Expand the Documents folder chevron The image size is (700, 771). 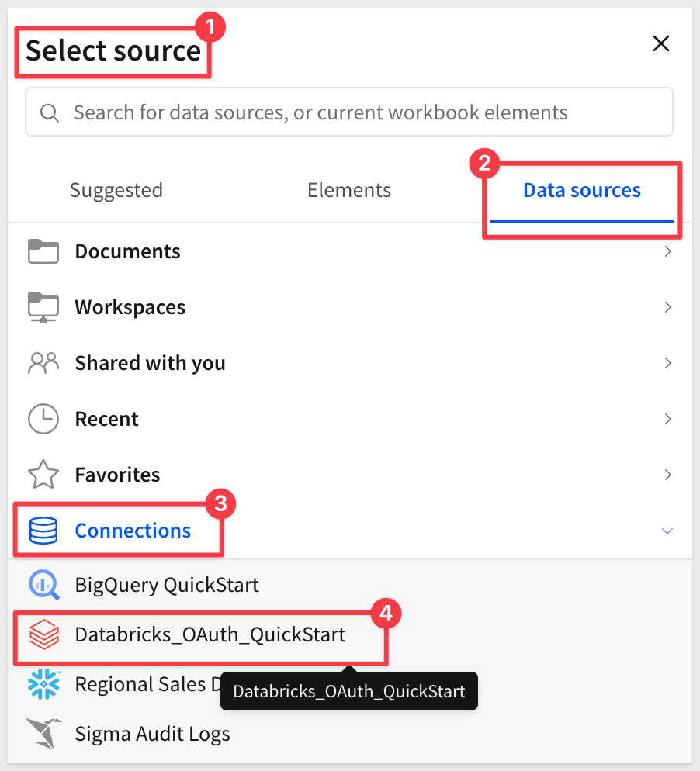point(667,251)
